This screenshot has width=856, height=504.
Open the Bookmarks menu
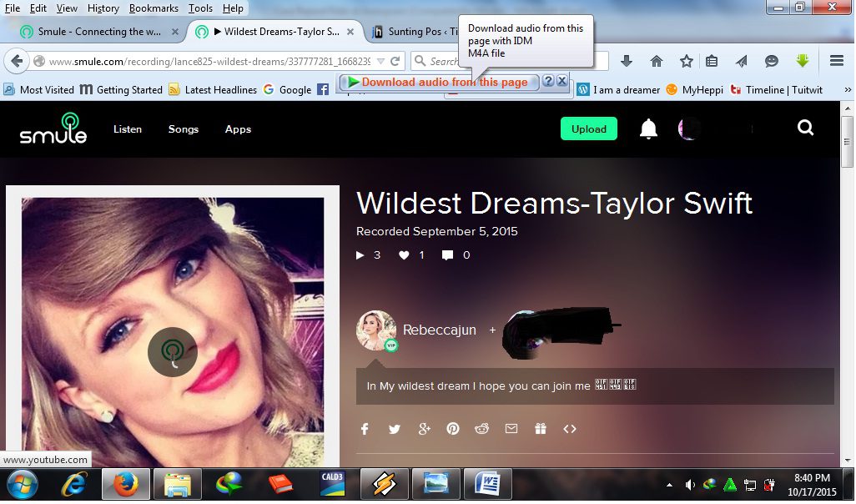pos(154,8)
